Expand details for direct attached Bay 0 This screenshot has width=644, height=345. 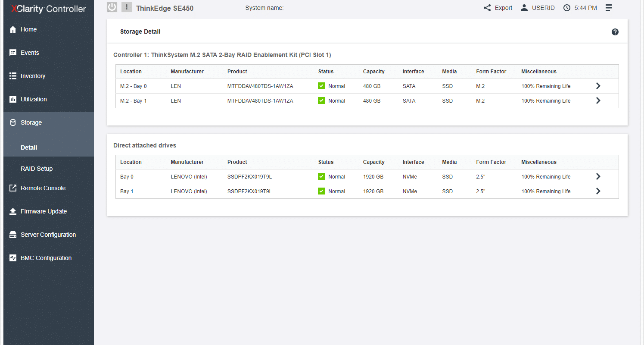point(598,176)
